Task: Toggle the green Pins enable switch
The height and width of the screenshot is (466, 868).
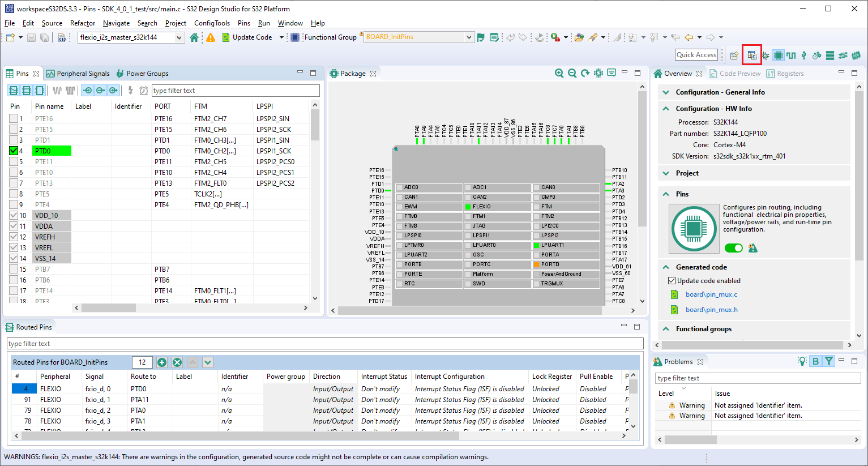Action: pyautogui.click(x=733, y=248)
